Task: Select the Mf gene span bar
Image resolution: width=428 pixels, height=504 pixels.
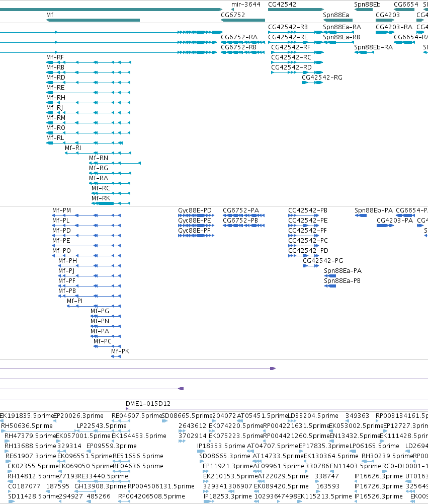Action: pyautogui.click(x=93, y=20)
